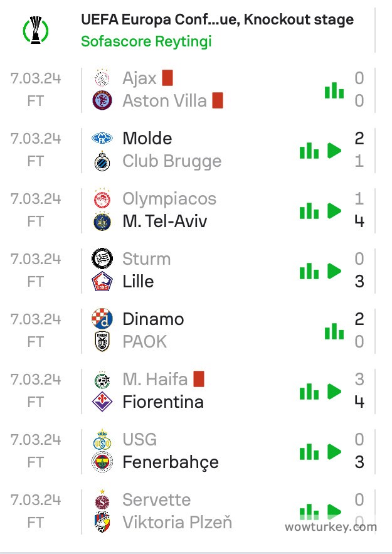Select the M. Tel-Aviv team name
This screenshot has height=554, width=392.
[164, 221]
